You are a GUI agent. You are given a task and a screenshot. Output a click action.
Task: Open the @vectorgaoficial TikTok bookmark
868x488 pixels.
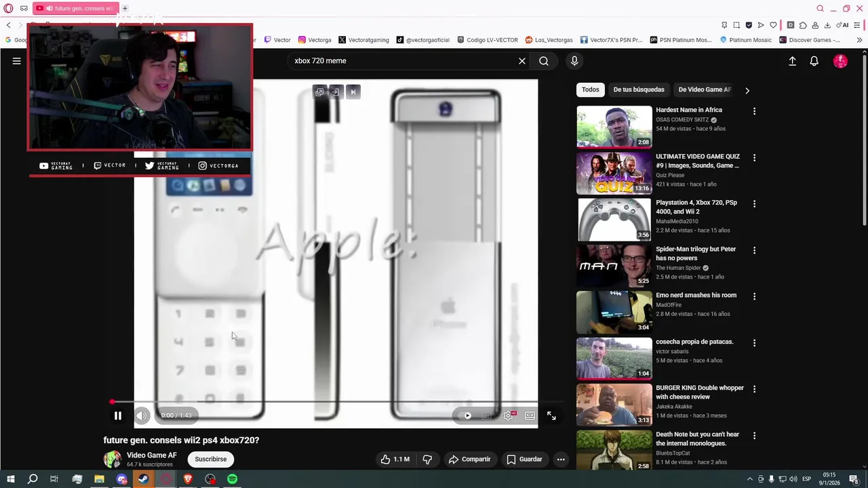[423, 40]
